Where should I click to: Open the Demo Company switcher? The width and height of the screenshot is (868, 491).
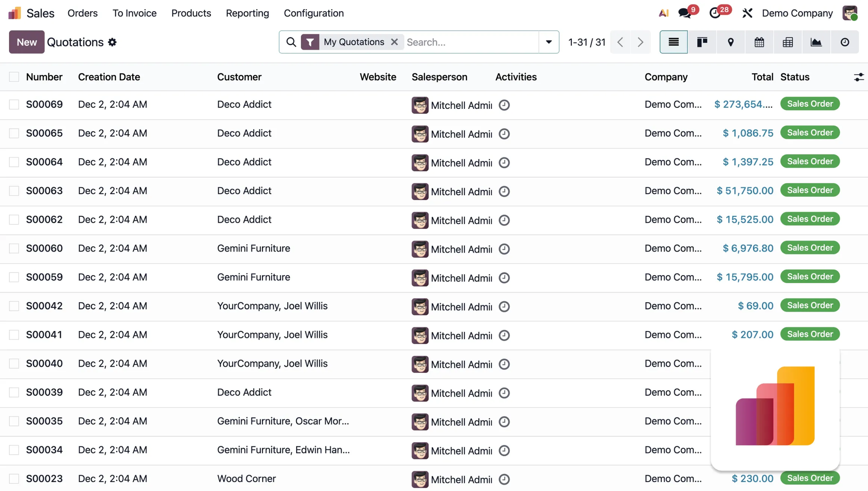pyautogui.click(x=797, y=13)
